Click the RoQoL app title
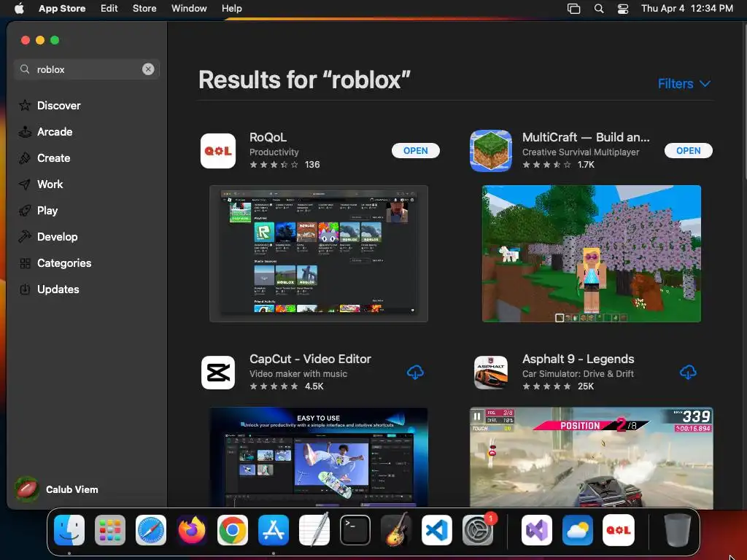The height and width of the screenshot is (560, 747). click(268, 137)
